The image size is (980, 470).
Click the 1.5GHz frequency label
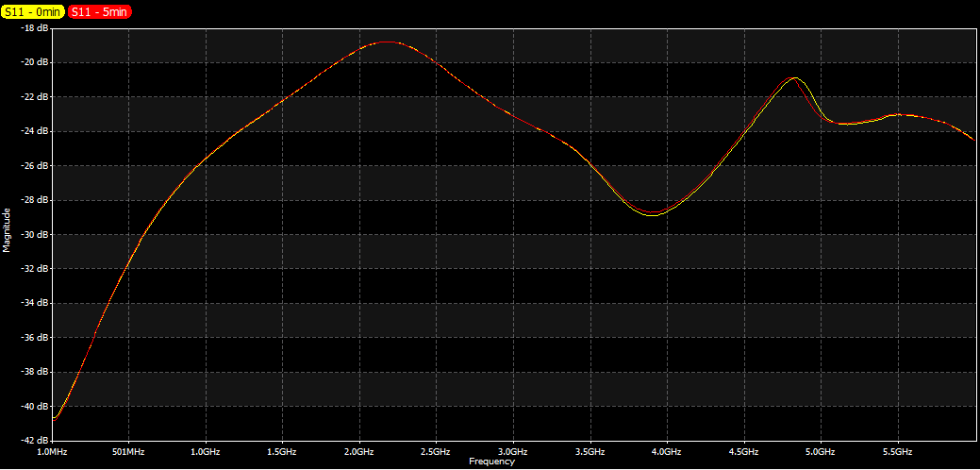[282, 451]
